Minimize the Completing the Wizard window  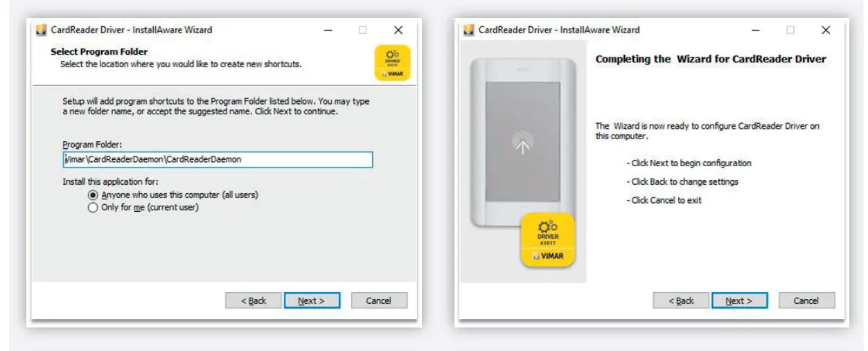click(756, 30)
